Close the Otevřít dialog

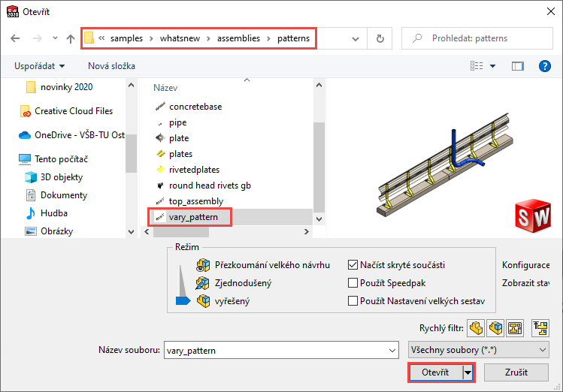[x=551, y=11]
